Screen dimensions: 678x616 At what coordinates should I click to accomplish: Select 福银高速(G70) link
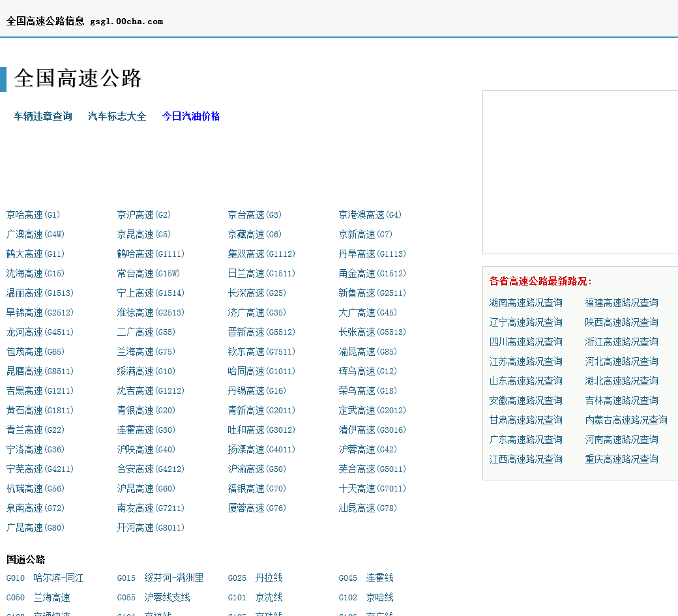click(257, 488)
